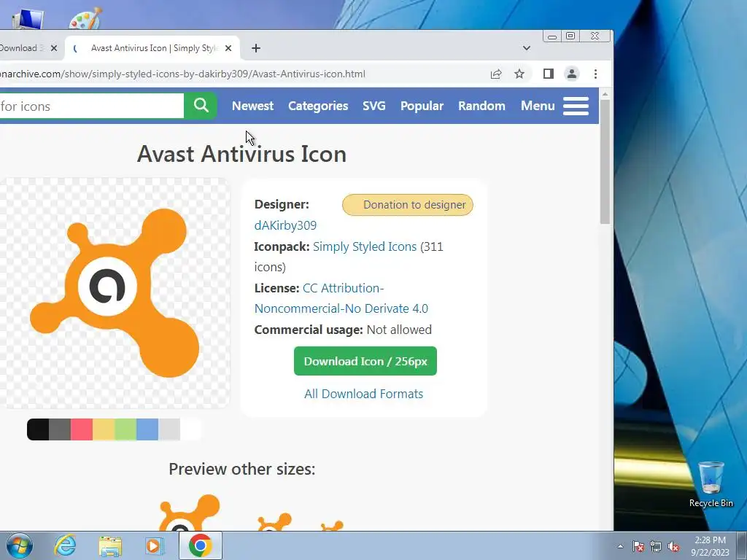
Task: Open the hamburger menu icon
Action: coord(576,106)
